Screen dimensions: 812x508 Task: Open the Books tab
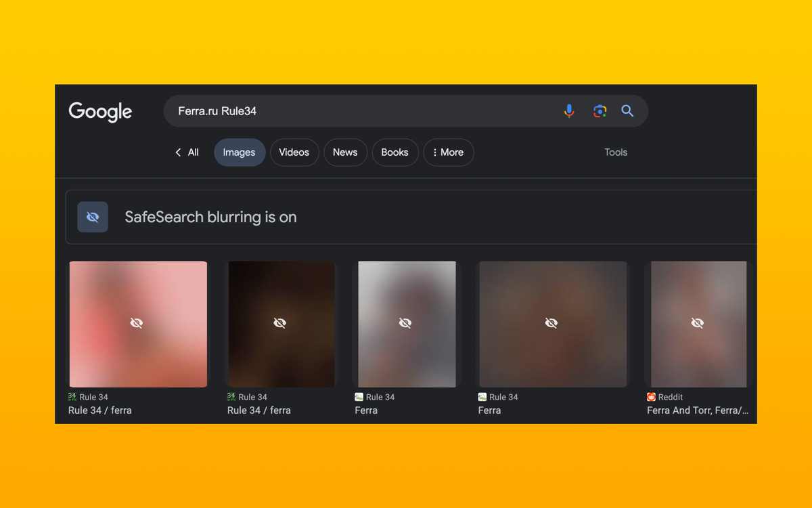[394, 152]
